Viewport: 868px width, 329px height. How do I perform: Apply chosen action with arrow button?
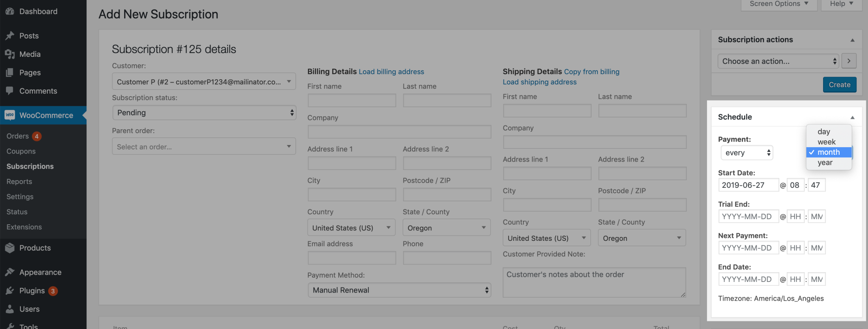pos(849,61)
